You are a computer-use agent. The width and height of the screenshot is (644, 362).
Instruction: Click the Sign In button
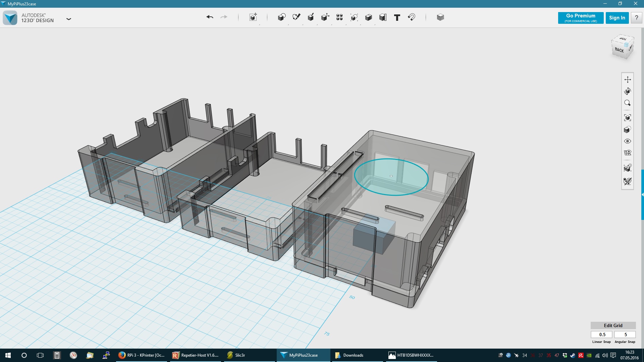click(x=617, y=18)
